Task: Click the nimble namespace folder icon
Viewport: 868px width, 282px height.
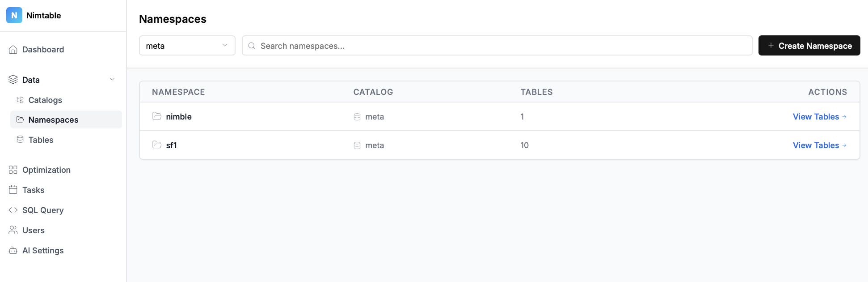Action: coord(157,116)
